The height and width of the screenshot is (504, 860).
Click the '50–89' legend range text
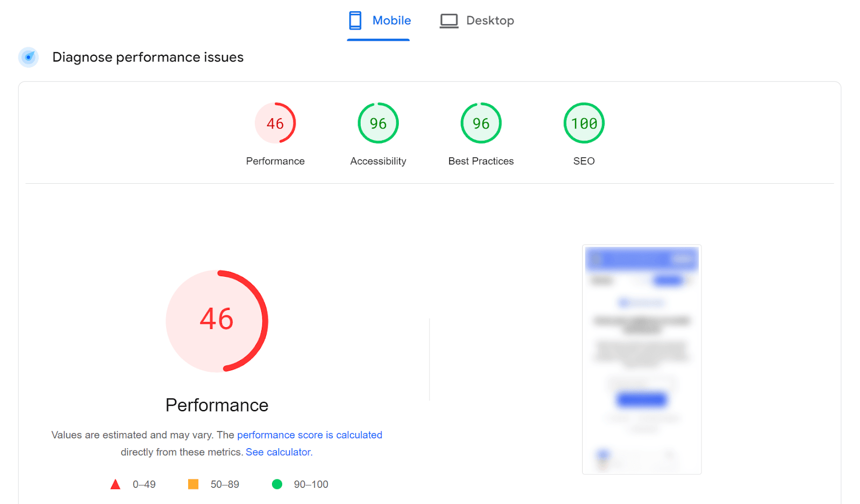[225, 484]
